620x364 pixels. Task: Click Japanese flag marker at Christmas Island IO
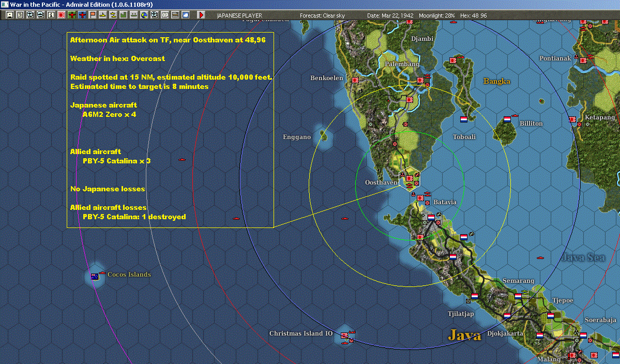344,336
